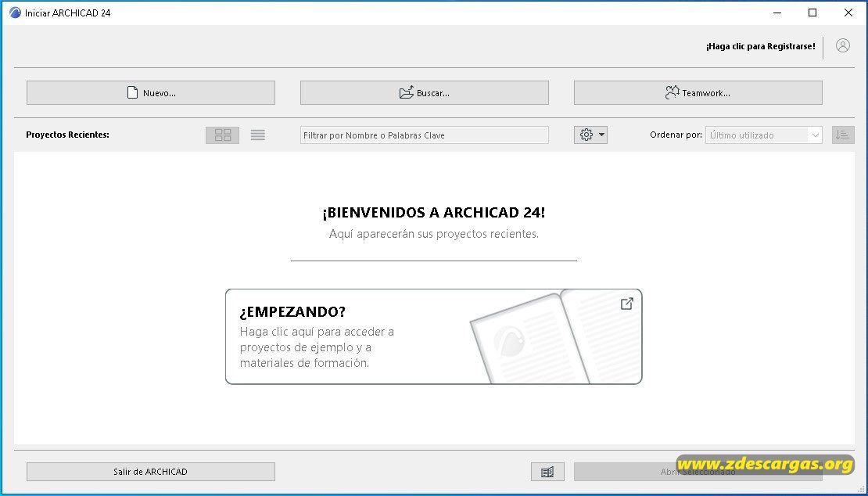Open the Teamwork... button
868x496 pixels.
(x=698, y=93)
